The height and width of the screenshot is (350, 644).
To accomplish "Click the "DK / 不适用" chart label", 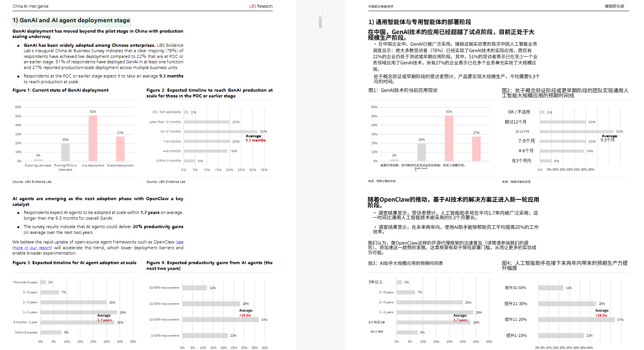I will (519, 112).
